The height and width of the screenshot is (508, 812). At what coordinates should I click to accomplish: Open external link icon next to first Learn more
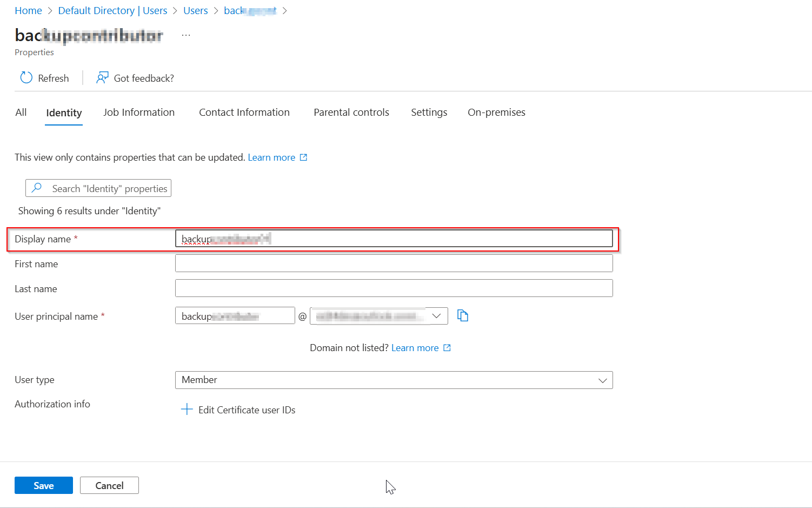(303, 157)
